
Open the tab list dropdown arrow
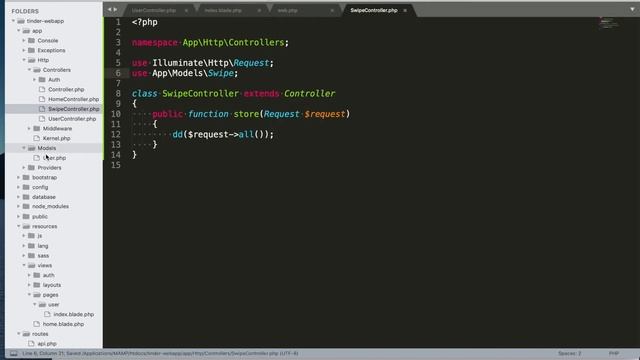(x=632, y=9)
